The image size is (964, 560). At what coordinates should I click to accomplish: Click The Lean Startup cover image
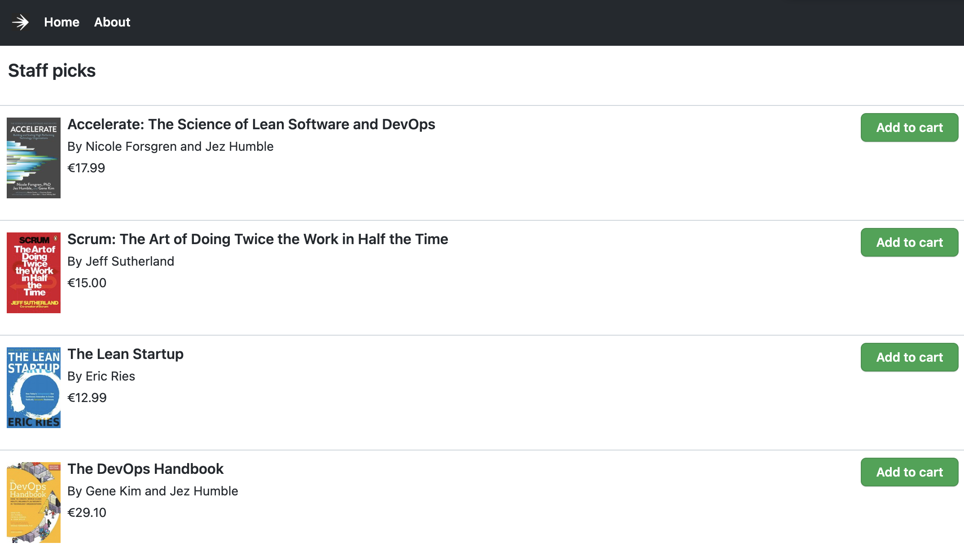(34, 388)
